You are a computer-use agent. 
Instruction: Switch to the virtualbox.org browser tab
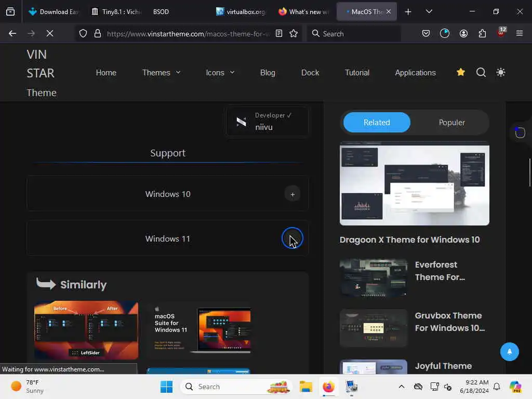[x=242, y=12]
